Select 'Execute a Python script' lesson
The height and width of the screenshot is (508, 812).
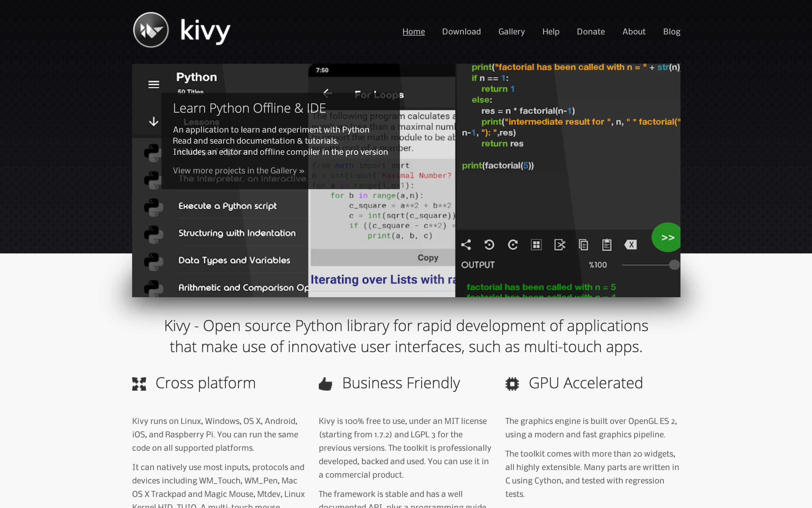(228, 206)
